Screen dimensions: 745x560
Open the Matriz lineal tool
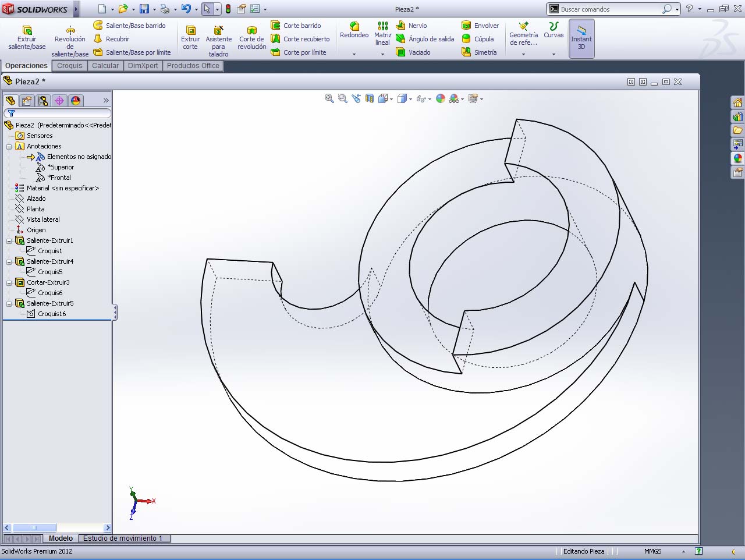click(382, 34)
